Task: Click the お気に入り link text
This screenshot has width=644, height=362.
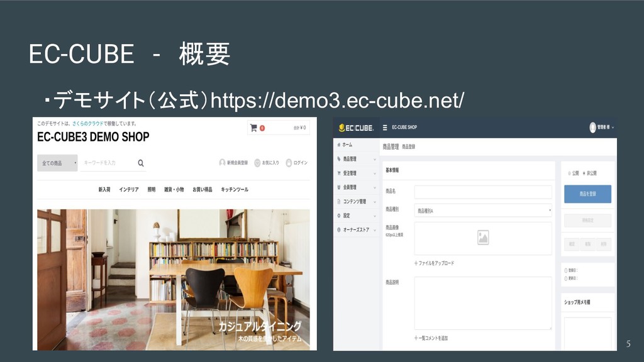Action: (x=270, y=163)
